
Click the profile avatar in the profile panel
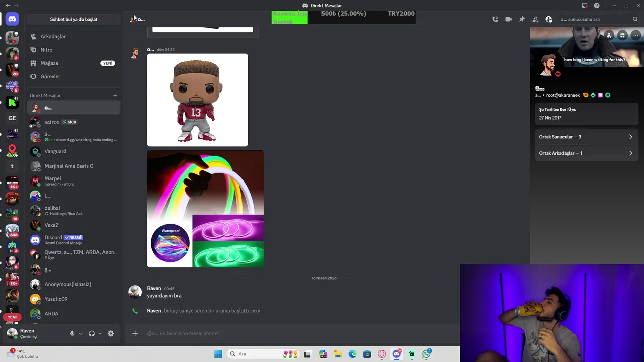point(549,65)
